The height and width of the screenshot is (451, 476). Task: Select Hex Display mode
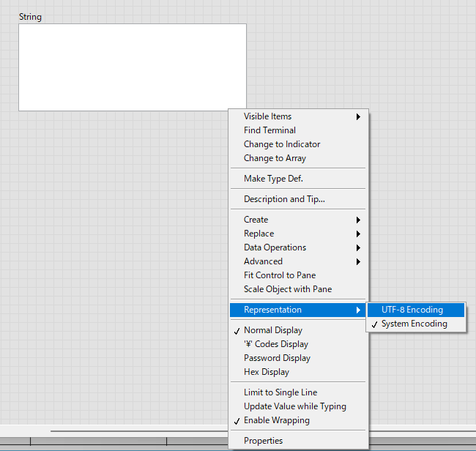tap(298, 373)
